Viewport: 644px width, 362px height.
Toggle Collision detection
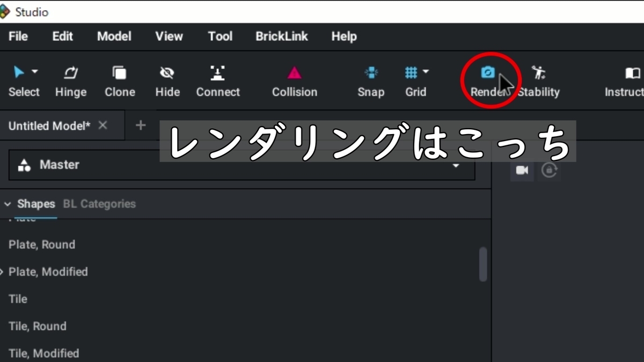[295, 82]
